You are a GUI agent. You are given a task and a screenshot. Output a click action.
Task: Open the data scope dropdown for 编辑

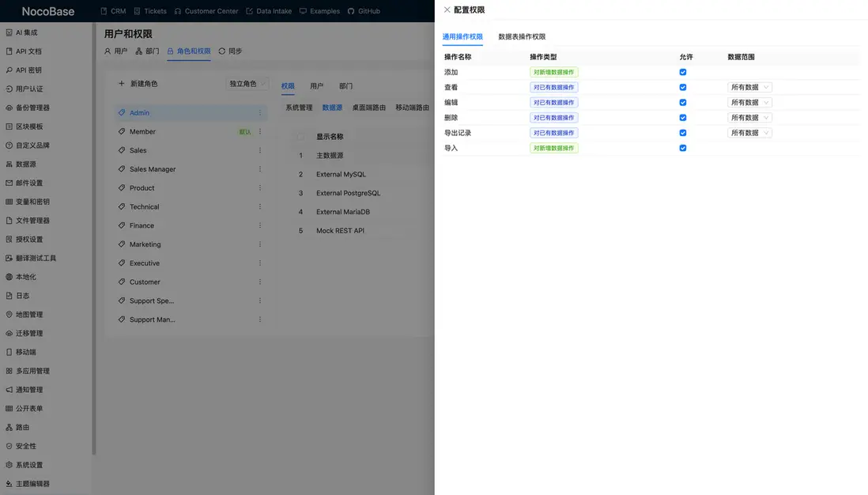tap(749, 102)
